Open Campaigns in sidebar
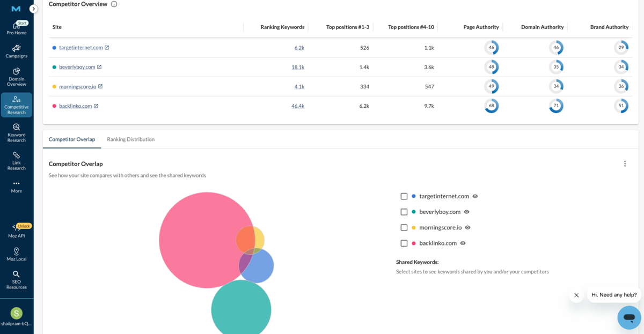Viewport: 644px width, 334px height. (17, 51)
